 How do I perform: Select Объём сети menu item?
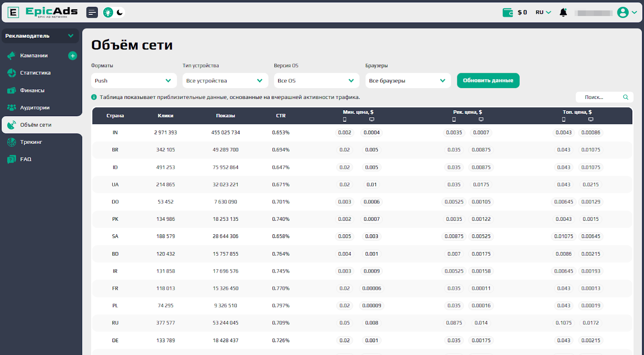click(x=42, y=125)
